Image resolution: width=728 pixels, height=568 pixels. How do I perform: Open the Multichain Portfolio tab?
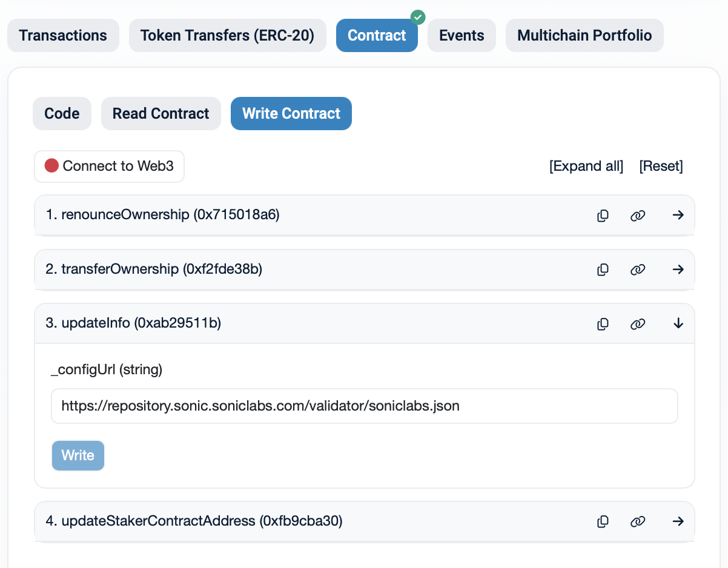coord(584,36)
